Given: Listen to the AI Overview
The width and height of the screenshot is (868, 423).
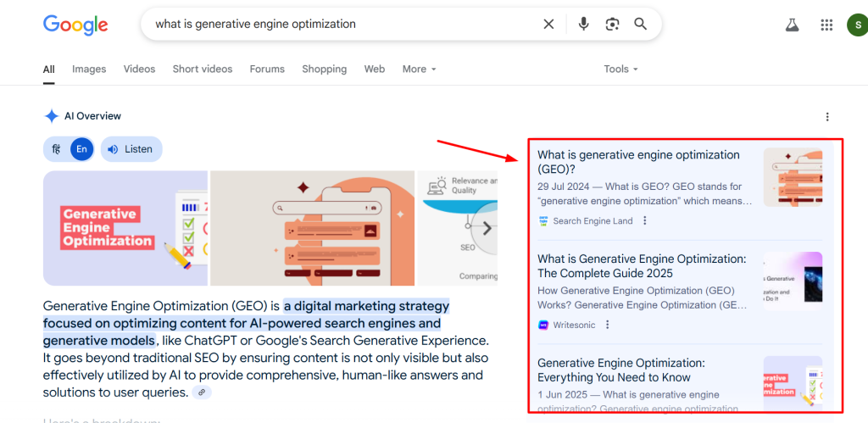Looking at the screenshot, I should coord(131,149).
